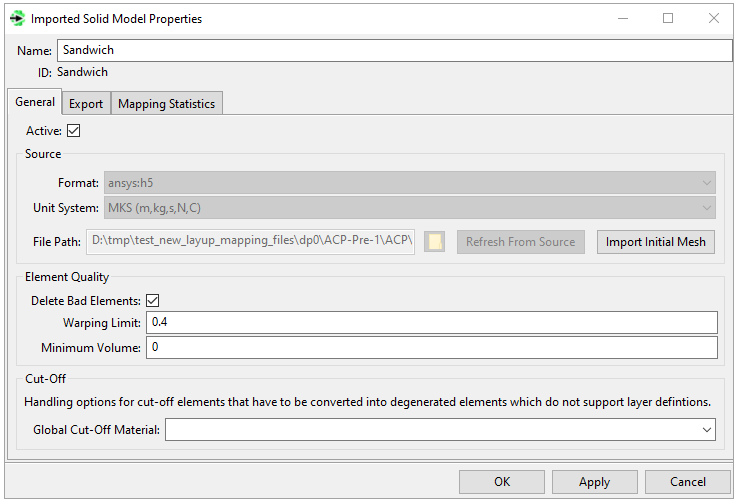
Task: Click the OK button
Action: 502,482
